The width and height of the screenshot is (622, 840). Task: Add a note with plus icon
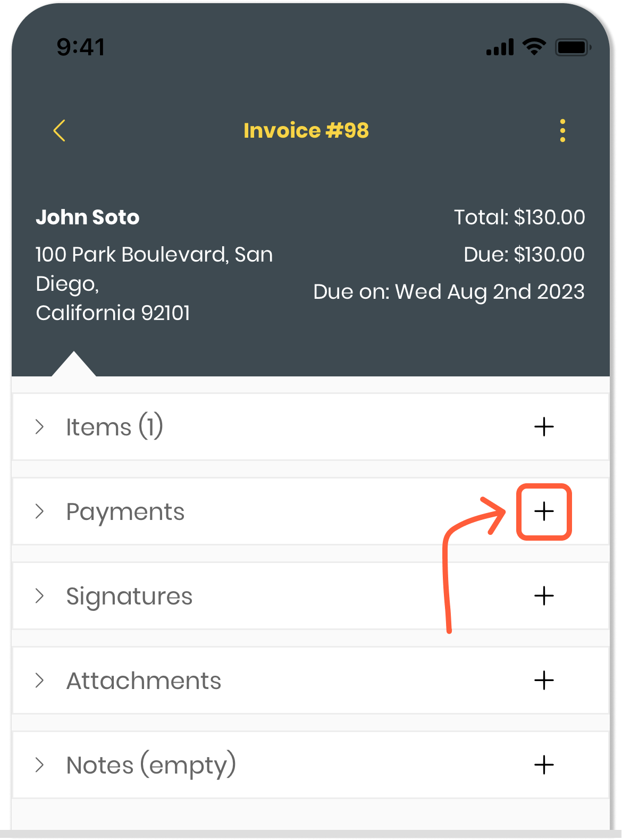point(544,765)
